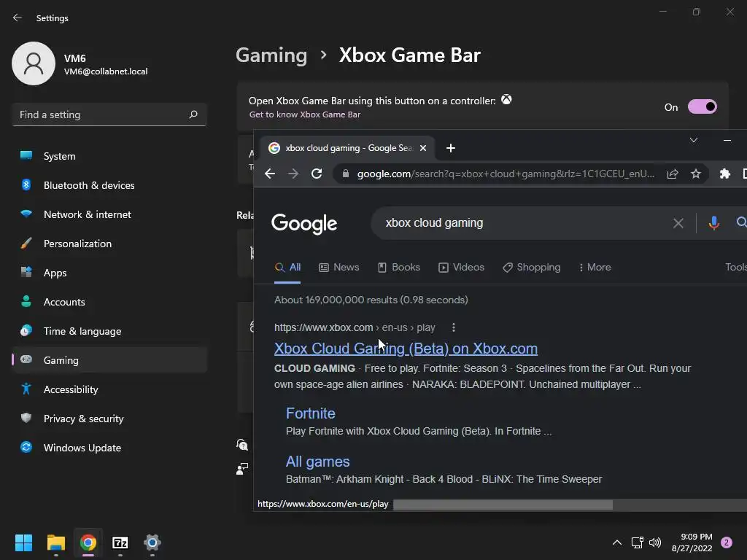Open Windows Update settings
The image size is (747, 560).
[x=109, y=448]
